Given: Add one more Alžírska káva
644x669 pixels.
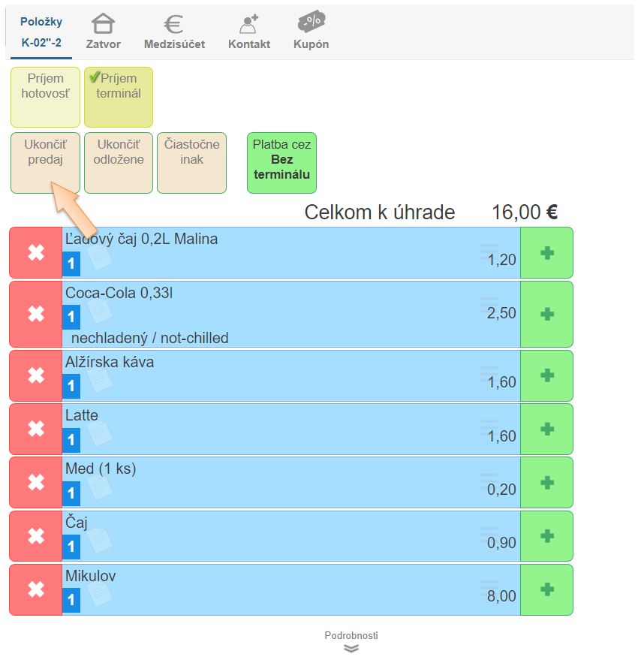Looking at the screenshot, I should coord(546,375).
